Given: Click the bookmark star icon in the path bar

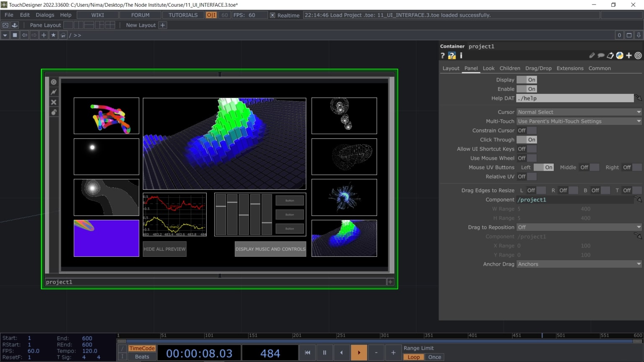Looking at the screenshot, I should (53, 35).
